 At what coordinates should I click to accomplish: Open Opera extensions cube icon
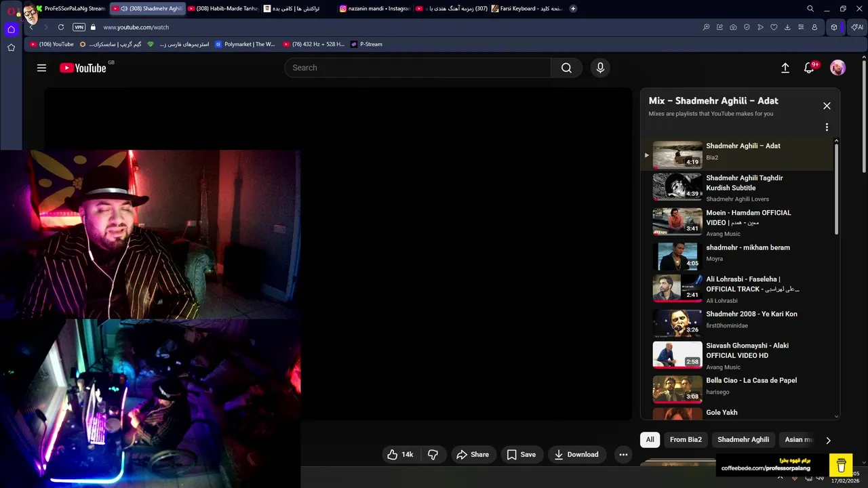(834, 27)
